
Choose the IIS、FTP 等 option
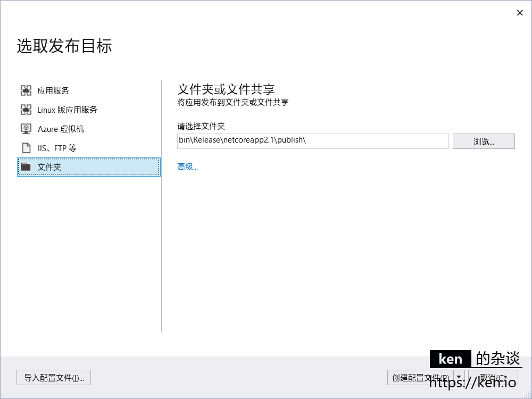click(88, 148)
